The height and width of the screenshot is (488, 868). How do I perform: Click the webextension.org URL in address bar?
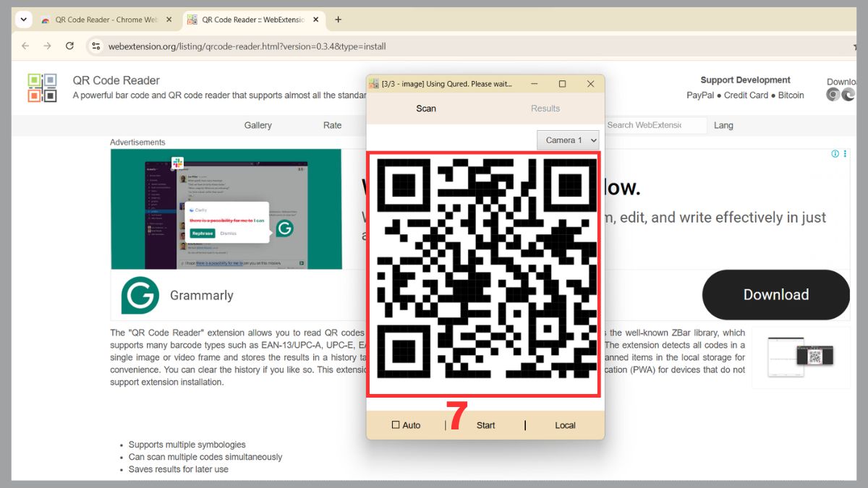[247, 46]
